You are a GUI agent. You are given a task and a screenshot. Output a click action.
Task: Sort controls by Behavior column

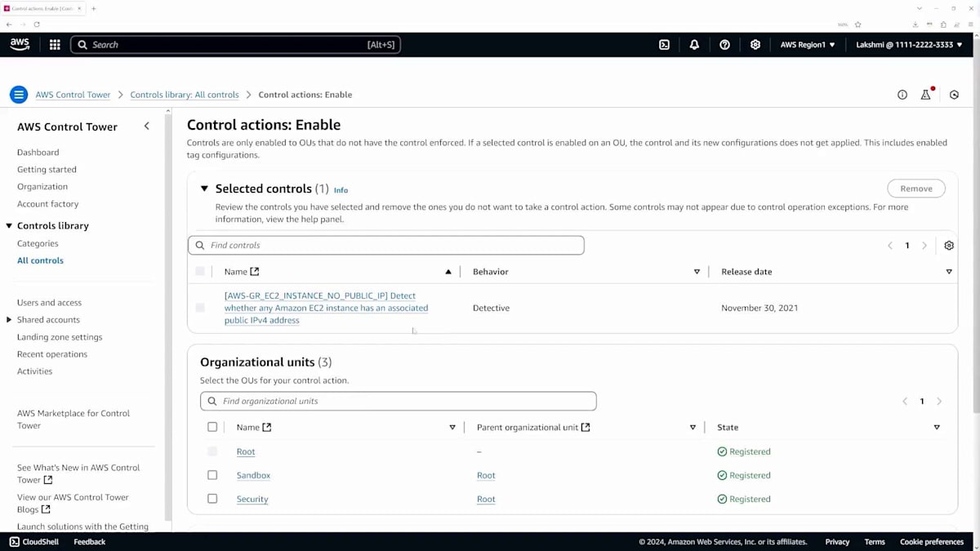pos(697,272)
